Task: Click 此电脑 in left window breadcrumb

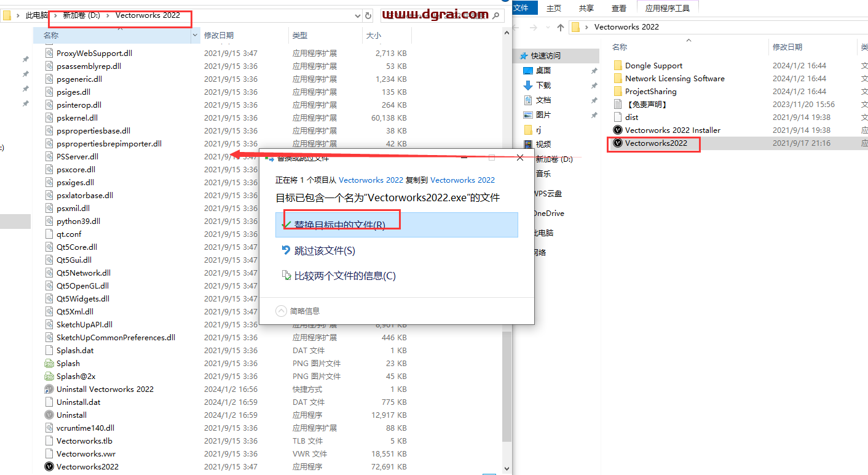Action: [36, 15]
